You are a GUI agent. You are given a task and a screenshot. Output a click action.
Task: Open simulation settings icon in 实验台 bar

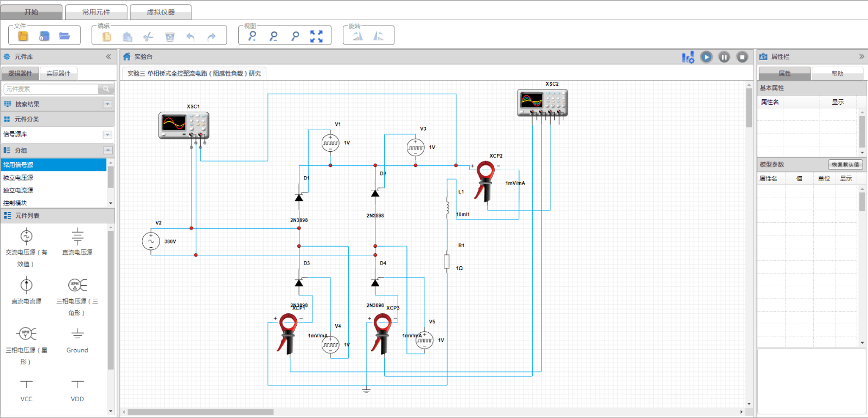[688, 57]
